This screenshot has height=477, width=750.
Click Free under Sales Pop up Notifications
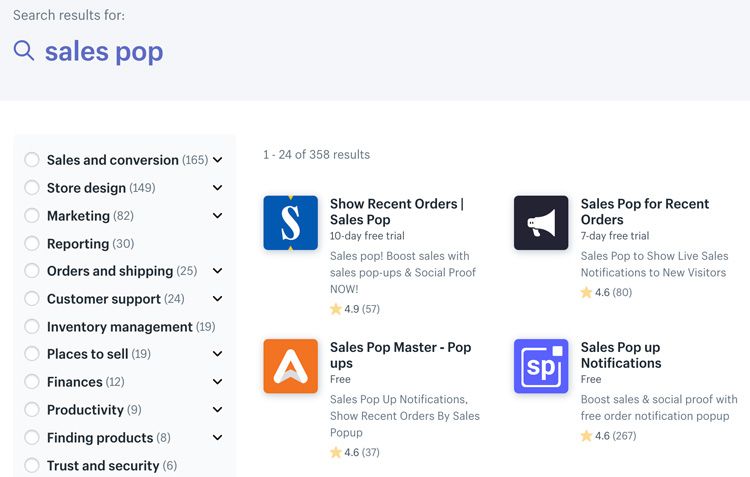(591, 379)
